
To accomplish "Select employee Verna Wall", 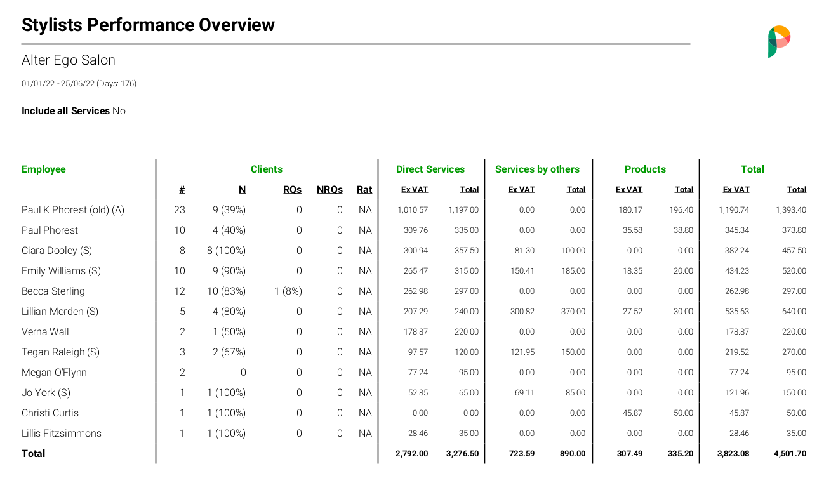I will click(x=45, y=332).
